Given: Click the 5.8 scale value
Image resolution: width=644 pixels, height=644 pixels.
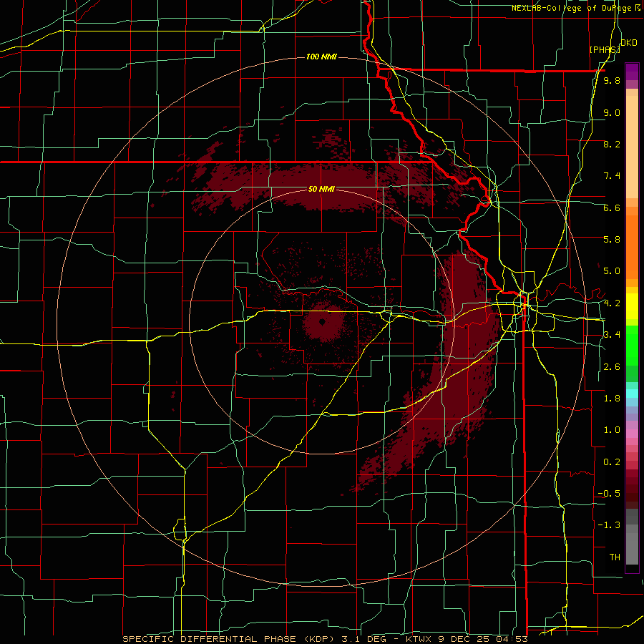Looking at the screenshot, I should click(x=612, y=240).
